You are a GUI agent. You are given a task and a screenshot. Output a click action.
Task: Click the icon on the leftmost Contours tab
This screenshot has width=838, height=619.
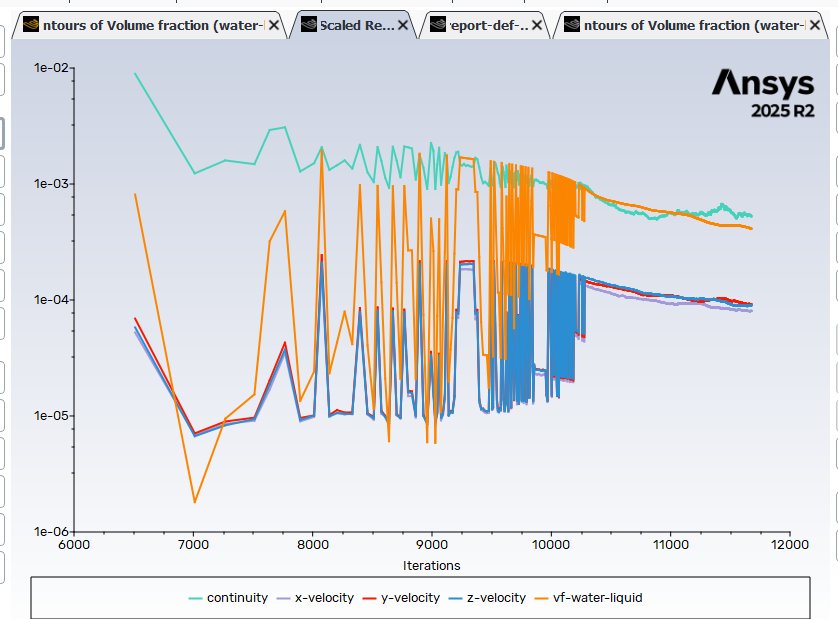click(31, 26)
